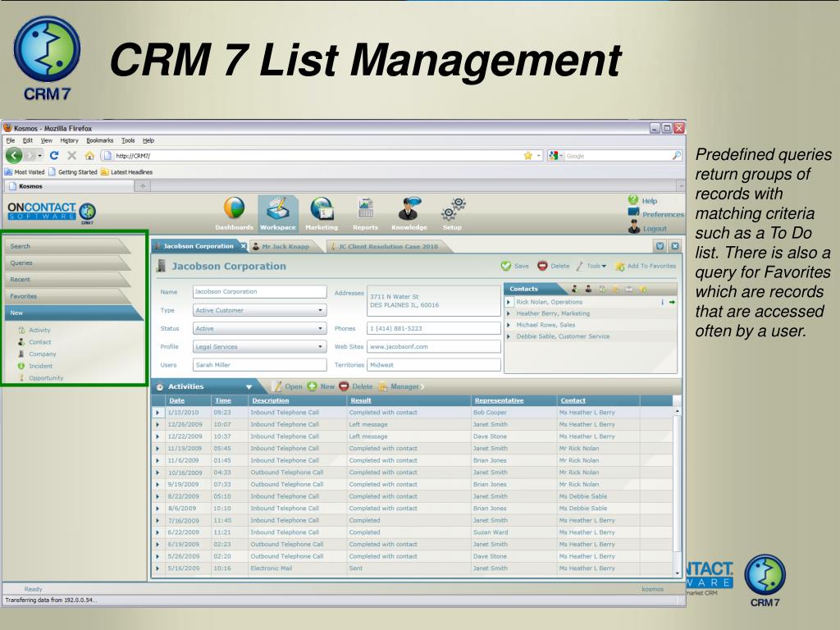The image size is (840, 630).
Task: Open Latest Headlines bookmark folder
Action: (127, 172)
